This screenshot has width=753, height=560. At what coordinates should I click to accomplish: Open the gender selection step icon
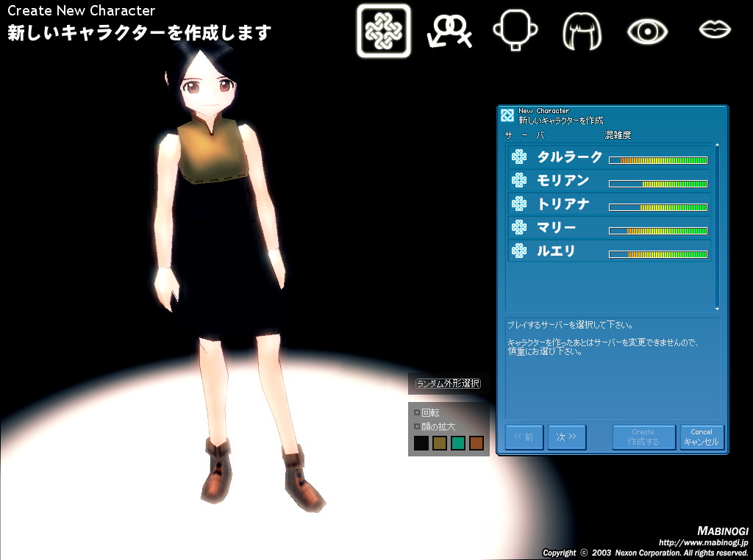pyautogui.click(x=449, y=31)
